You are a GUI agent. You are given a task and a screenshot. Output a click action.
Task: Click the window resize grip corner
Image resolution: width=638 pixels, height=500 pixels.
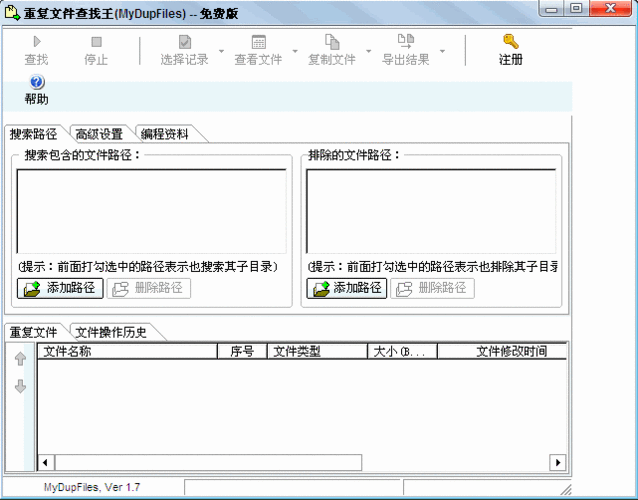point(566,489)
